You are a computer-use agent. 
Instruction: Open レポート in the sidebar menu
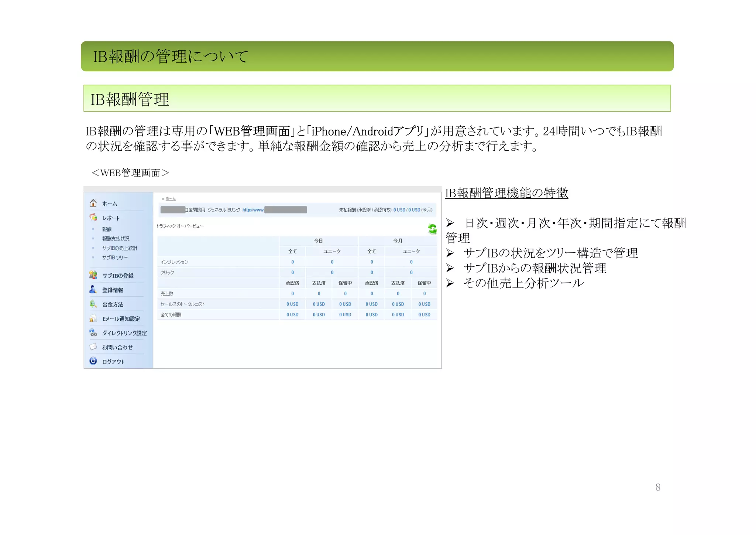[111, 218]
